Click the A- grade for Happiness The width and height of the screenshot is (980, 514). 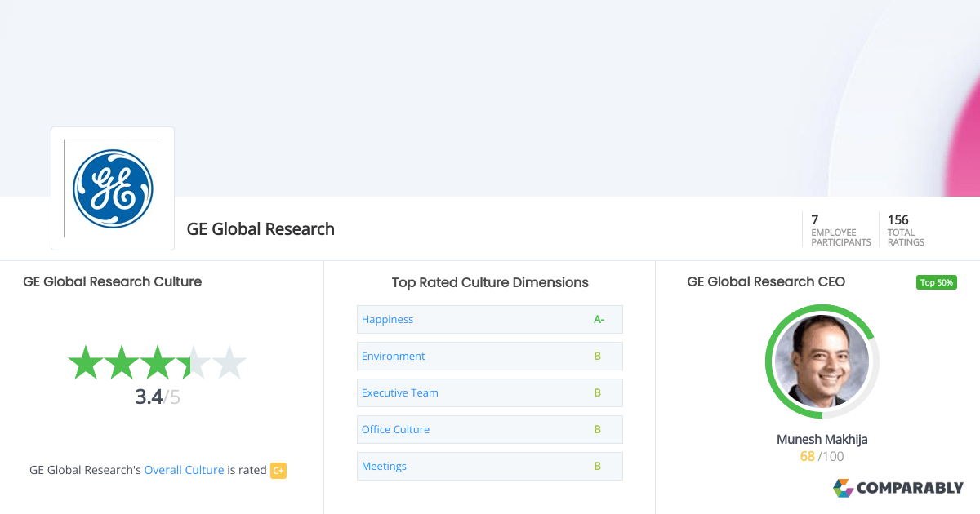click(x=599, y=320)
